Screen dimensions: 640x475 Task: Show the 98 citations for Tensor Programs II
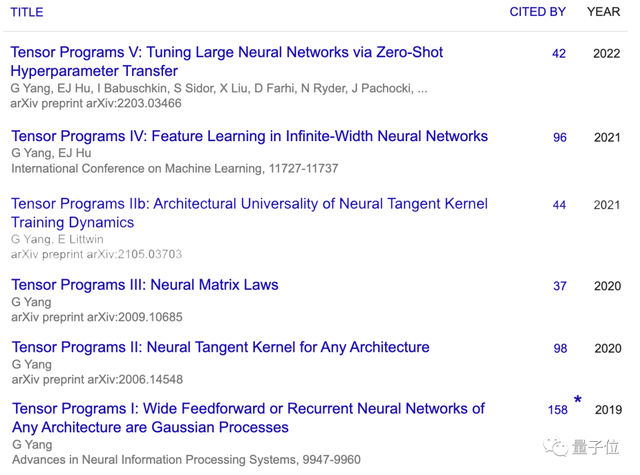(560, 349)
